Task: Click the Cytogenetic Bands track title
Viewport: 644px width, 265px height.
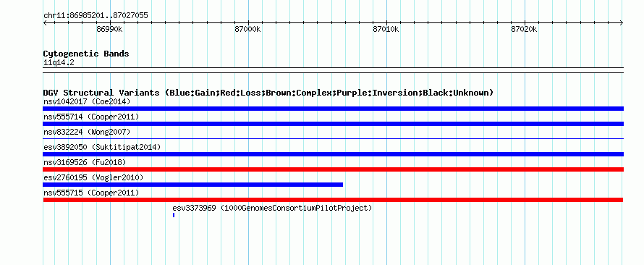Action: (x=86, y=54)
